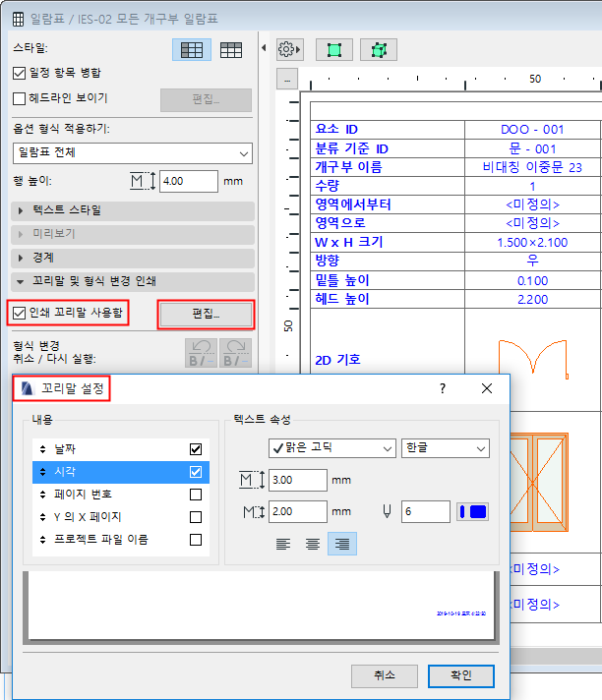Click the 밑틀 높이 value 0.100

[x=532, y=281]
